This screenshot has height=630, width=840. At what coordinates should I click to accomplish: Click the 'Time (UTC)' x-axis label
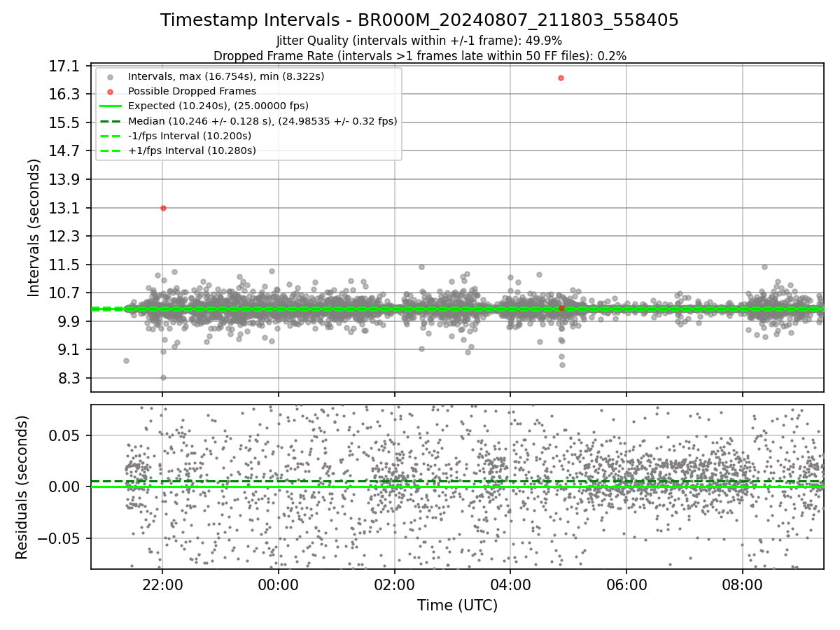point(457,605)
